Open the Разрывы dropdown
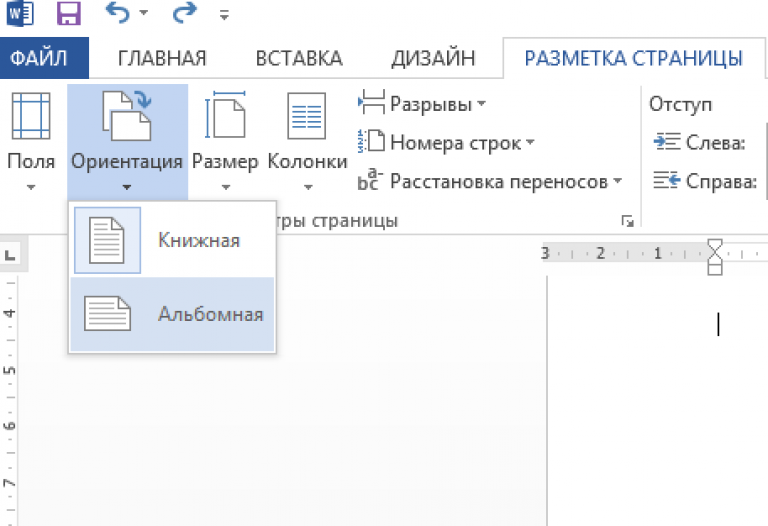Viewport: 768px width, 526px height. point(481,103)
